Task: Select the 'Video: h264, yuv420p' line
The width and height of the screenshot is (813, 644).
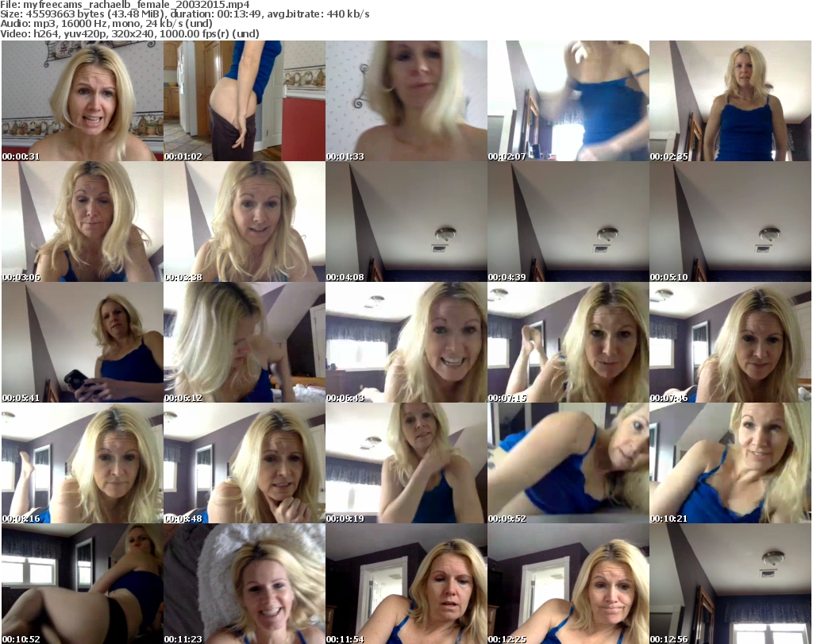Action: pyautogui.click(x=129, y=33)
